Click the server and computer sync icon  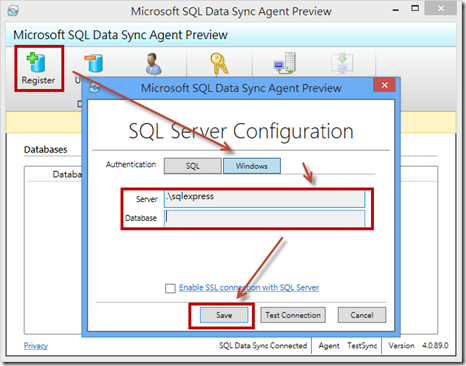tap(284, 63)
